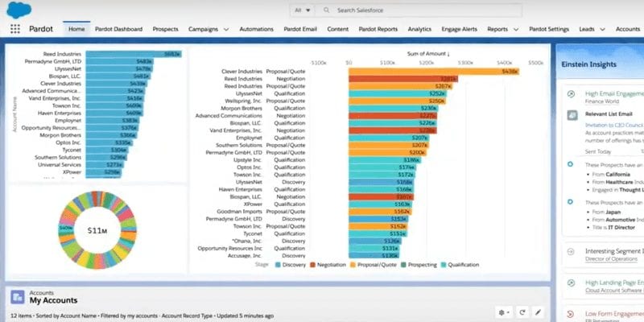Image resolution: width=644 pixels, height=322 pixels.
Task: Expand the Leads menu chevron
Action: pos(602,29)
